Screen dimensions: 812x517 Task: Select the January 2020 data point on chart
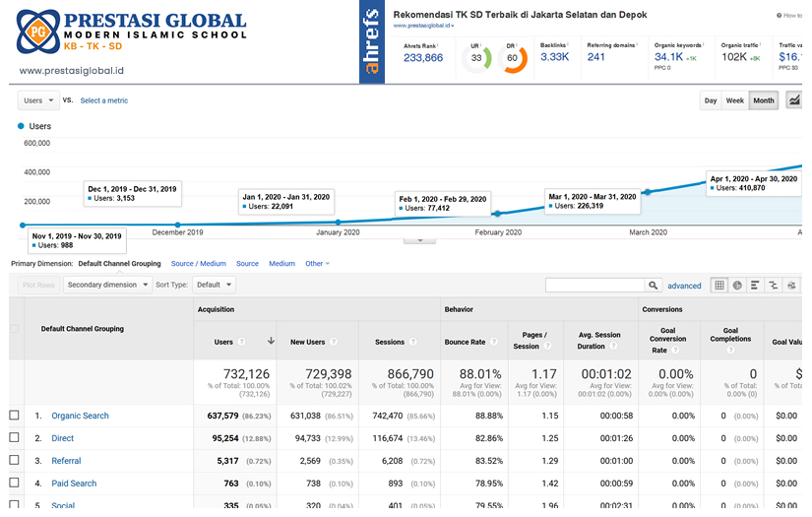click(339, 222)
